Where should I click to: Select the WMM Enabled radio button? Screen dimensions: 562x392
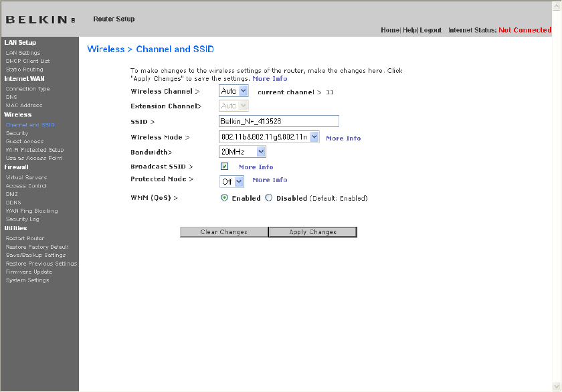224,198
